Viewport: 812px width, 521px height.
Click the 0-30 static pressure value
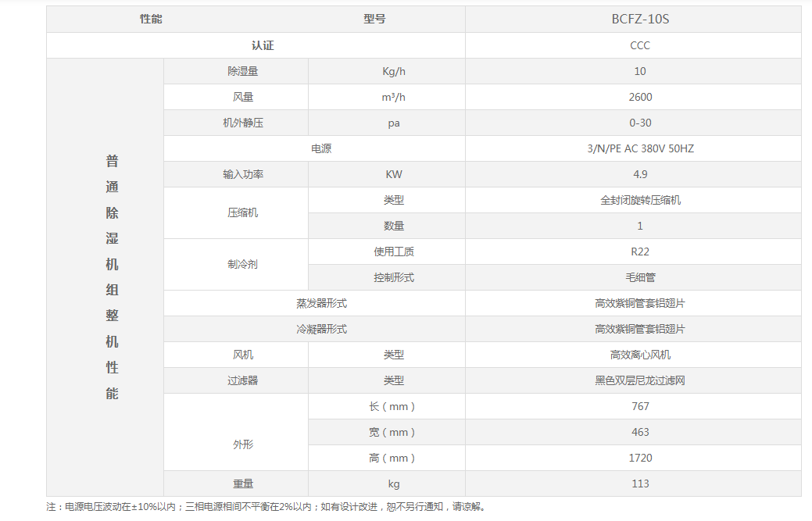[x=640, y=123]
